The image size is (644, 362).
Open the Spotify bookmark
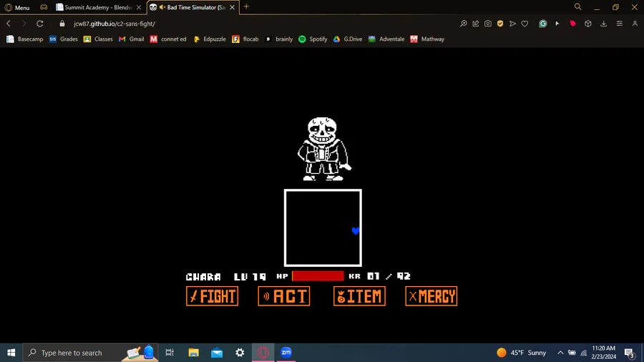(313, 39)
